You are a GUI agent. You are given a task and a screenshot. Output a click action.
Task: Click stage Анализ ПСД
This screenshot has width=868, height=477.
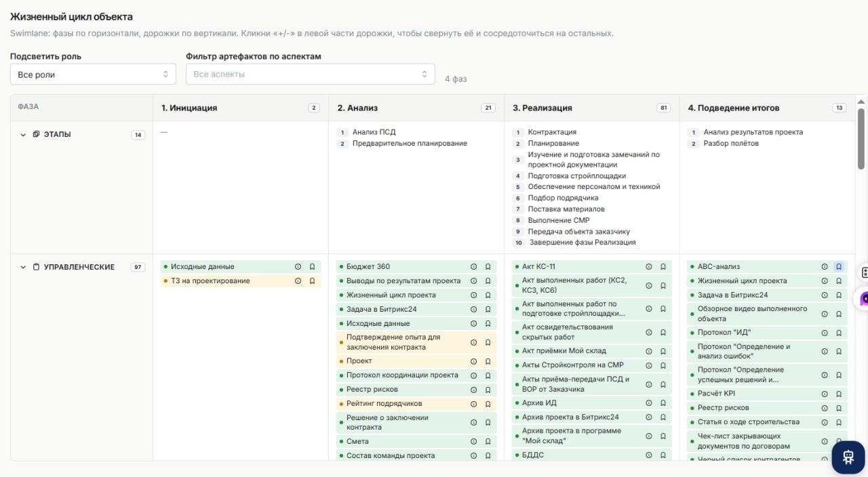(x=374, y=132)
